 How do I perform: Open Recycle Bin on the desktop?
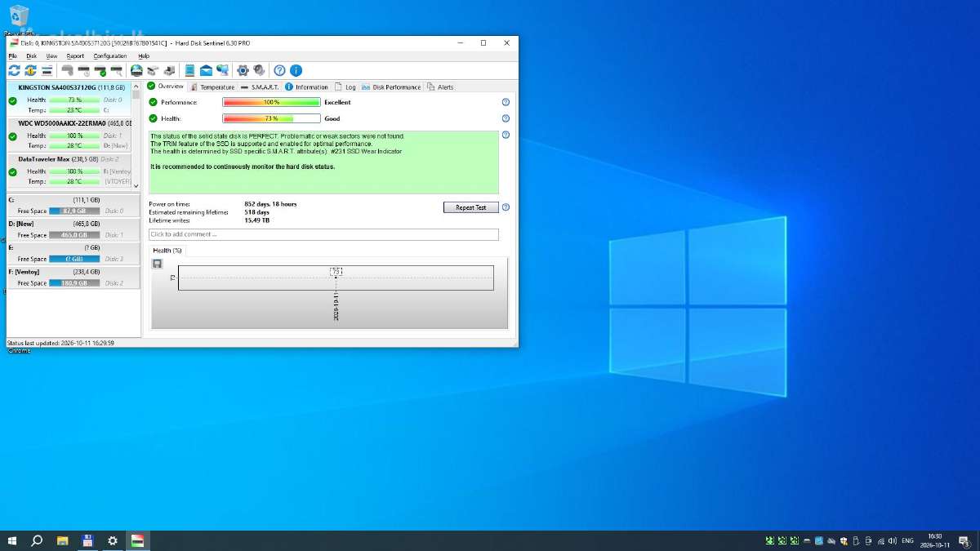pyautogui.click(x=18, y=20)
